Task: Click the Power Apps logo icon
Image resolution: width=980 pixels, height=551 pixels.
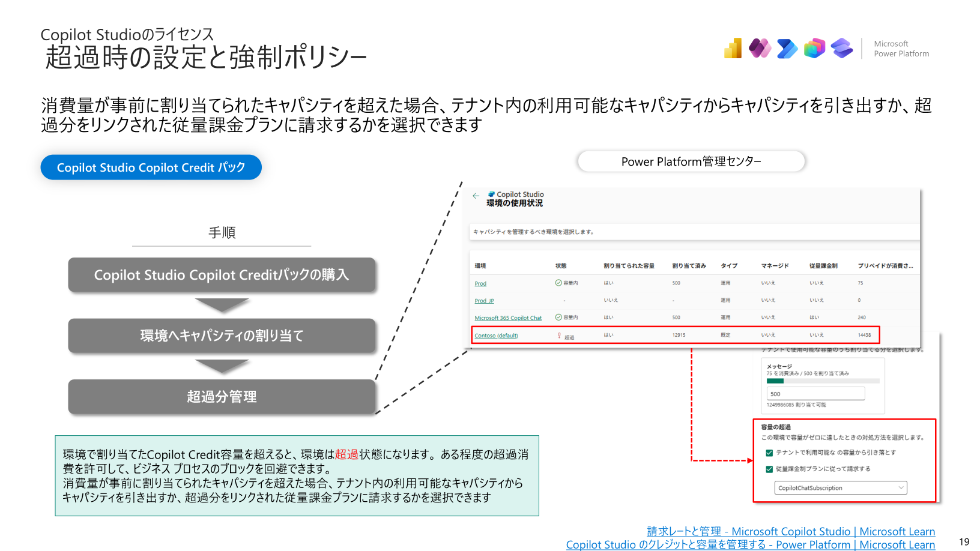Action: (x=760, y=49)
